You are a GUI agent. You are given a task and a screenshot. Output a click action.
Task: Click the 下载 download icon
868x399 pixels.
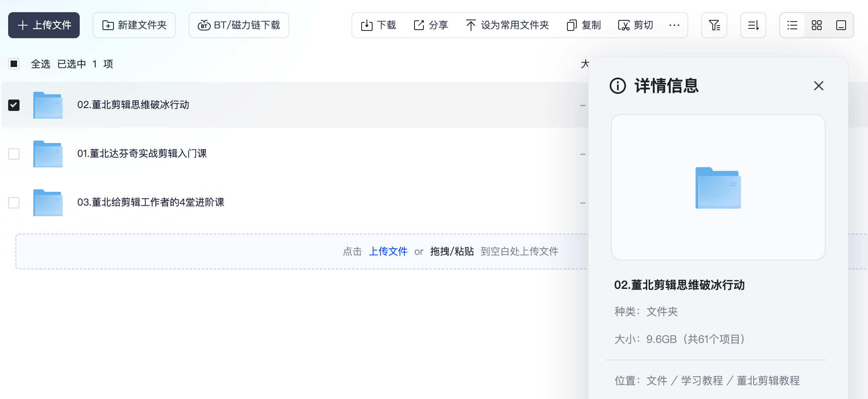(366, 25)
